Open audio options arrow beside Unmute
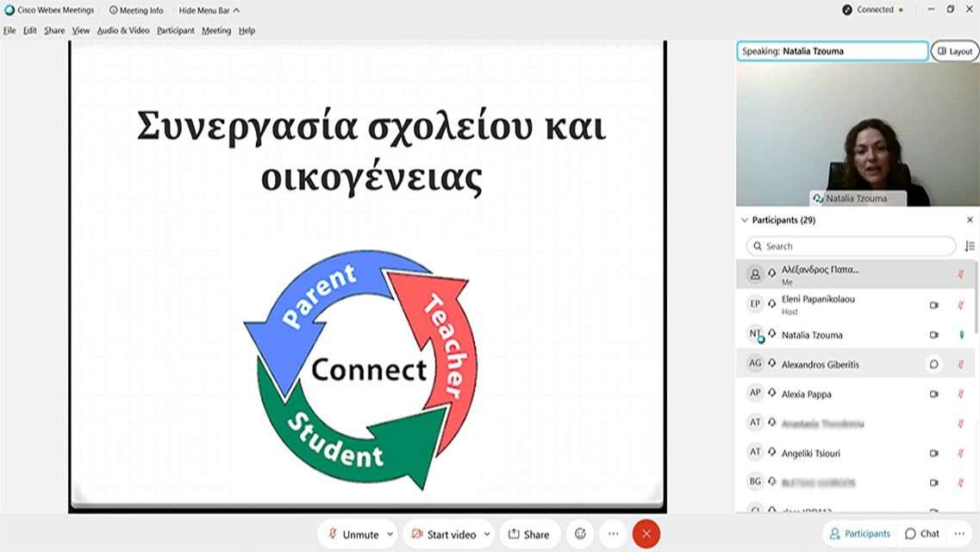 [390, 534]
